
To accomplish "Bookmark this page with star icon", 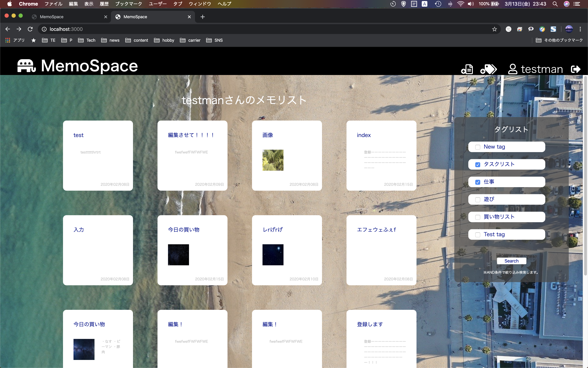I will point(494,29).
